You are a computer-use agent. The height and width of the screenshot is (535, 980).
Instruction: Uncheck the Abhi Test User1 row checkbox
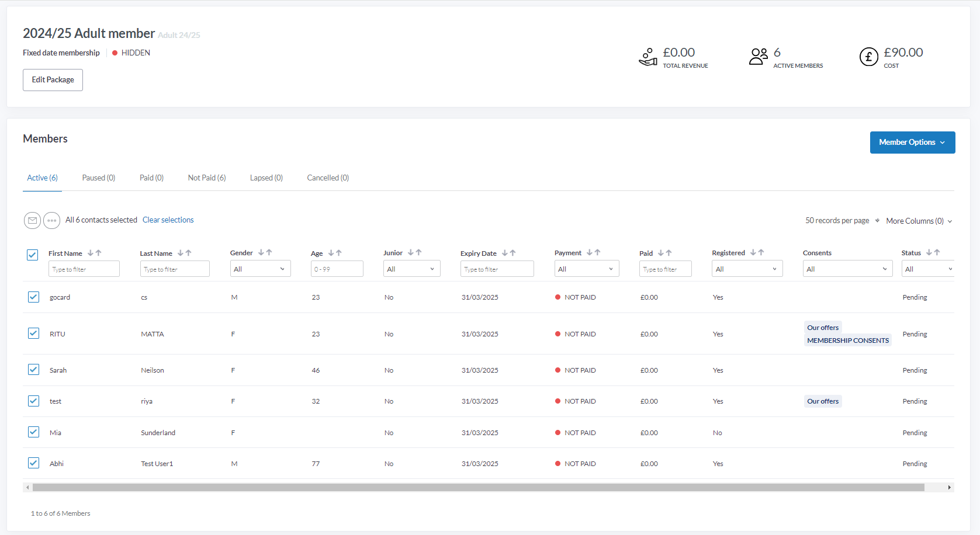pyautogui.click(x=33, y=463)
